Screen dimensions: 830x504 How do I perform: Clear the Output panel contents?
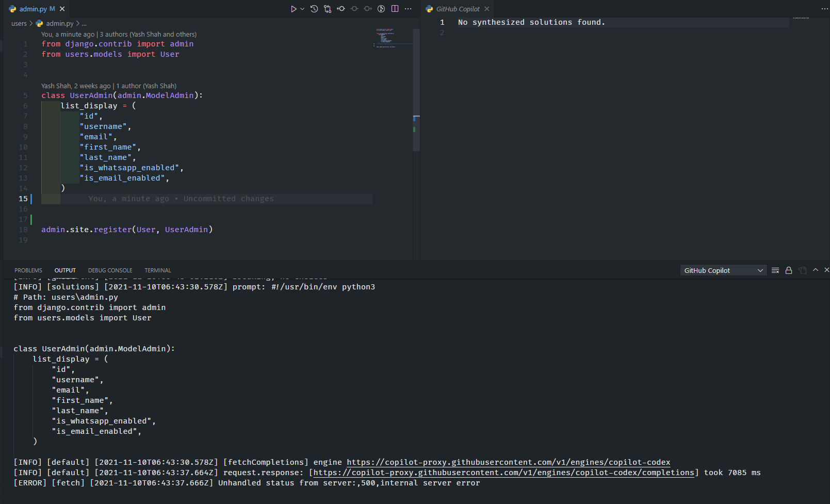775,270
